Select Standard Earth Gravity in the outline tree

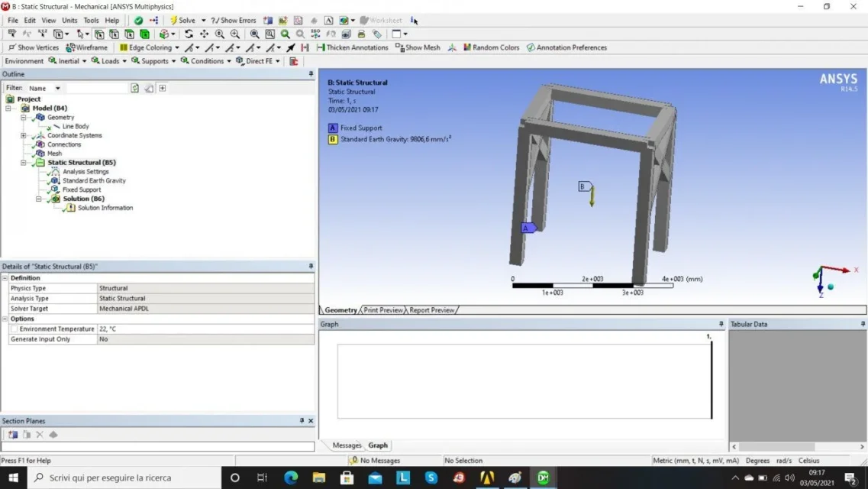click(x=94, y=180)
